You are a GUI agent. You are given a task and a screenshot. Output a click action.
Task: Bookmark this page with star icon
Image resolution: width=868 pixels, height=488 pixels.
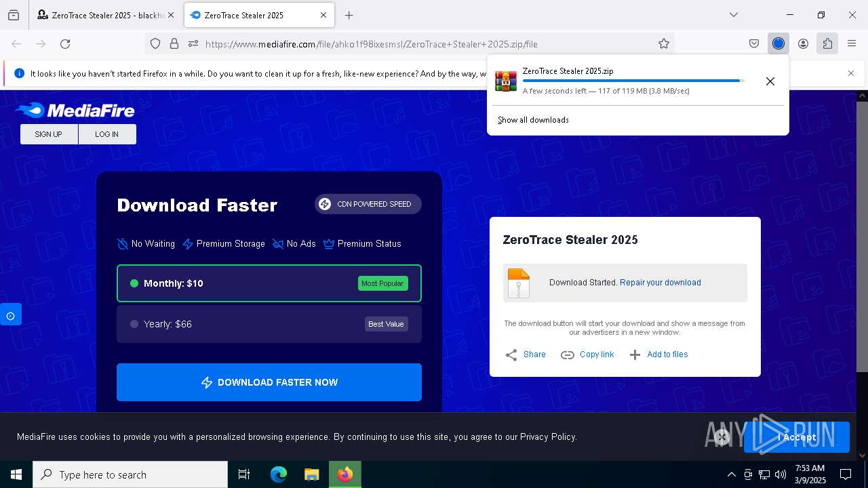[x=664, y=44]
